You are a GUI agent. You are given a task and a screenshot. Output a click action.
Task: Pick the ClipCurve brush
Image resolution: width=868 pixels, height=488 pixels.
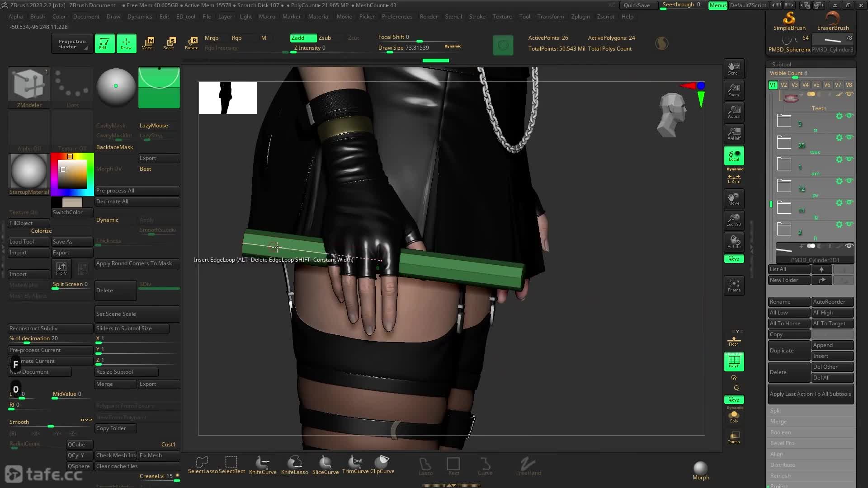pyautogui.click(x=382, y=465)
